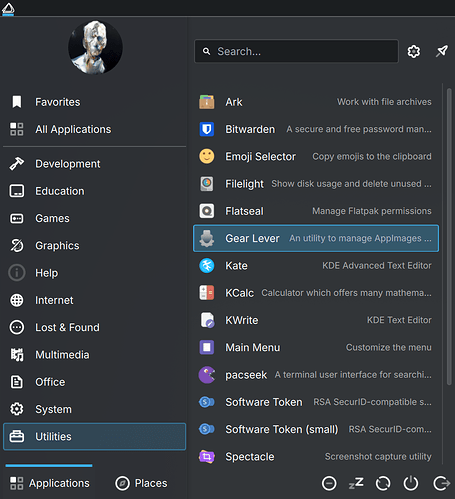
Task: Click the user avatar picture
Action: click(95, 47)
